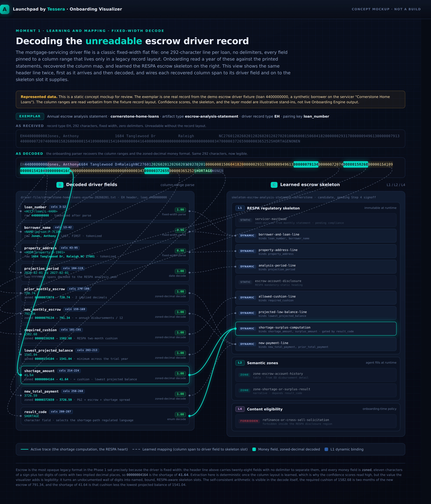
Task: Click the solid Active trace legend line
Action: click(x=25, y=449)
